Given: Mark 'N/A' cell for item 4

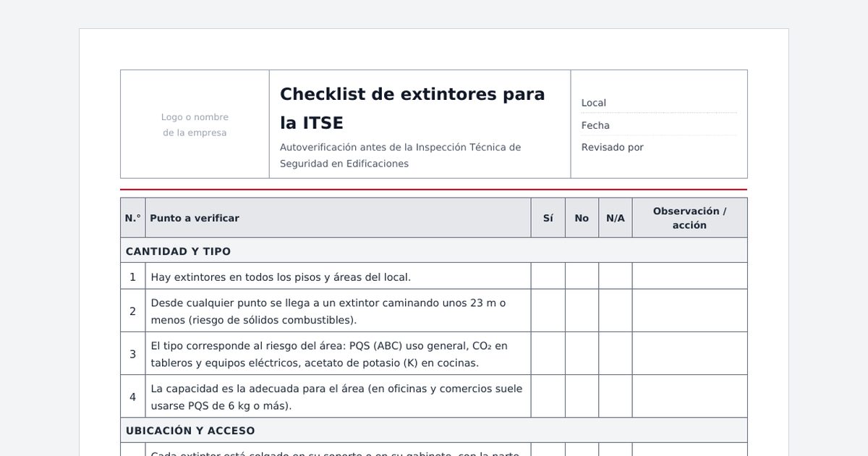Looking at the screenshot, I should coord(616,397).
